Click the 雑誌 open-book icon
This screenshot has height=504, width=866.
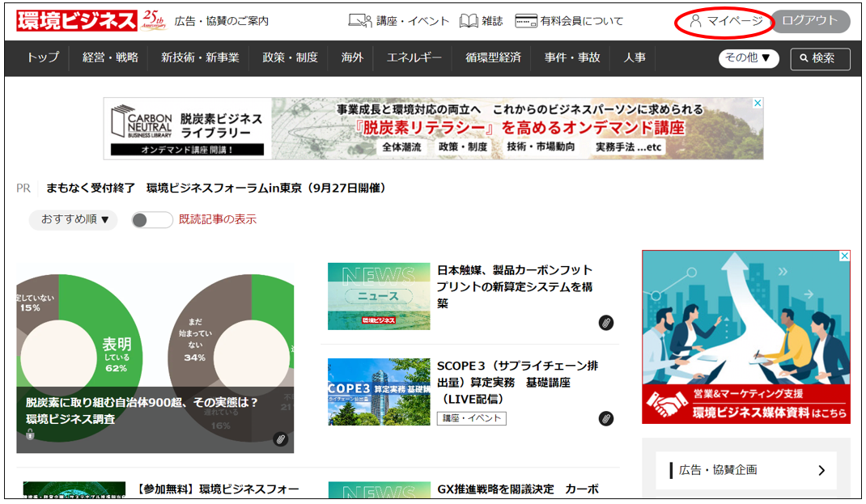469,21
